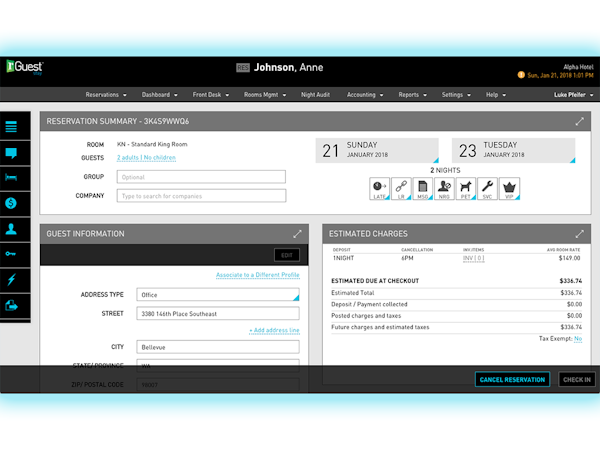Screen dimensions: 600x450
Task: Expand the Reservation Summary panel
Action: [x=579, y=121]
